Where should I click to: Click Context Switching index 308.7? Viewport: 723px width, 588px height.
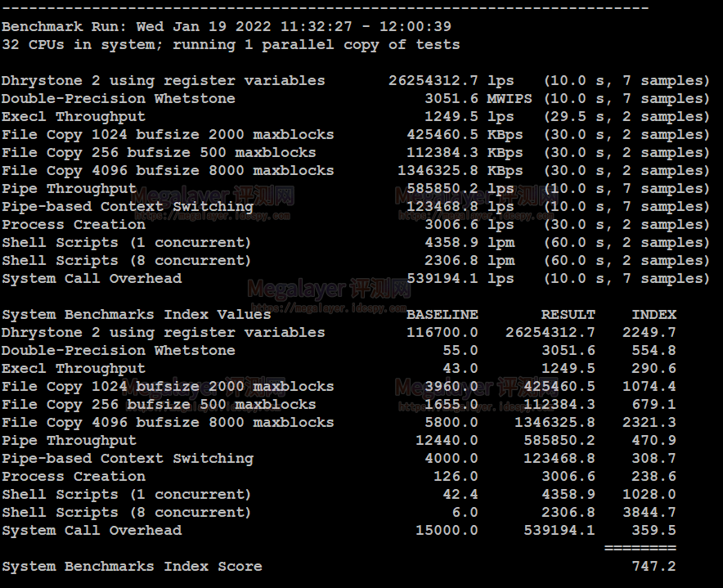point(653,459)
